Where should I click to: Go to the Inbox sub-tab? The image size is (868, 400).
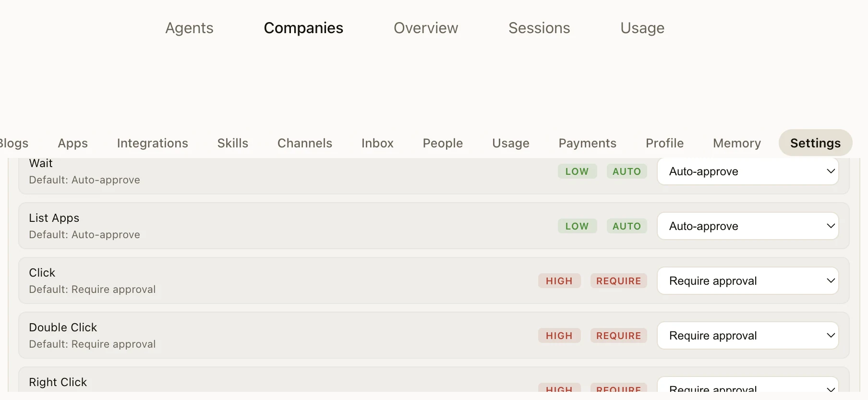[x=377, y=143]
